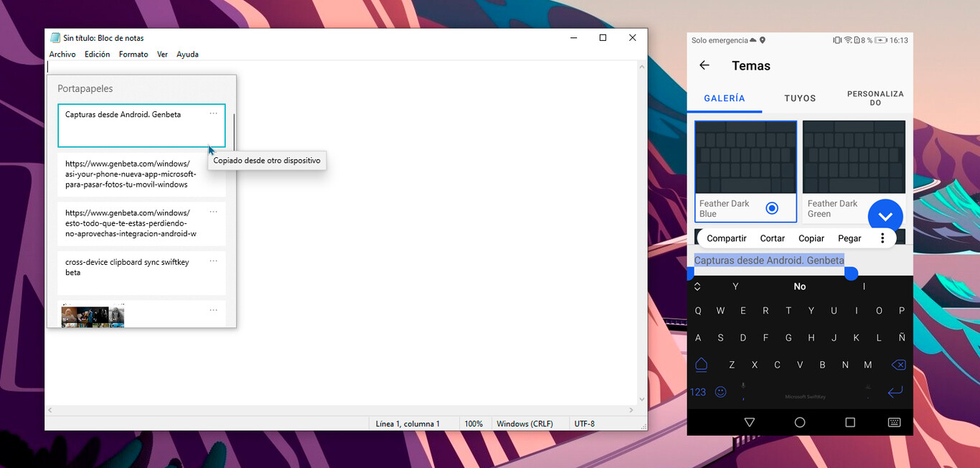Open options for the cross-device clipboard item
This screenshot has height=468, width=980.
coord(213,261)
